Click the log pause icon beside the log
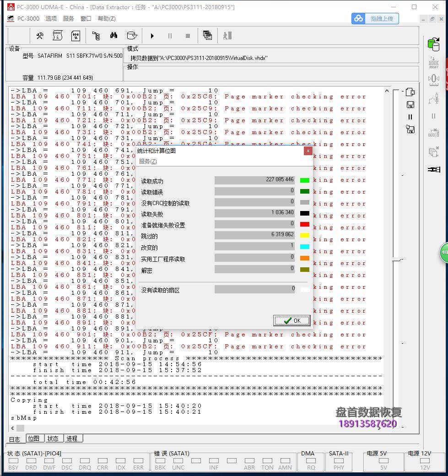 point(410,117)
